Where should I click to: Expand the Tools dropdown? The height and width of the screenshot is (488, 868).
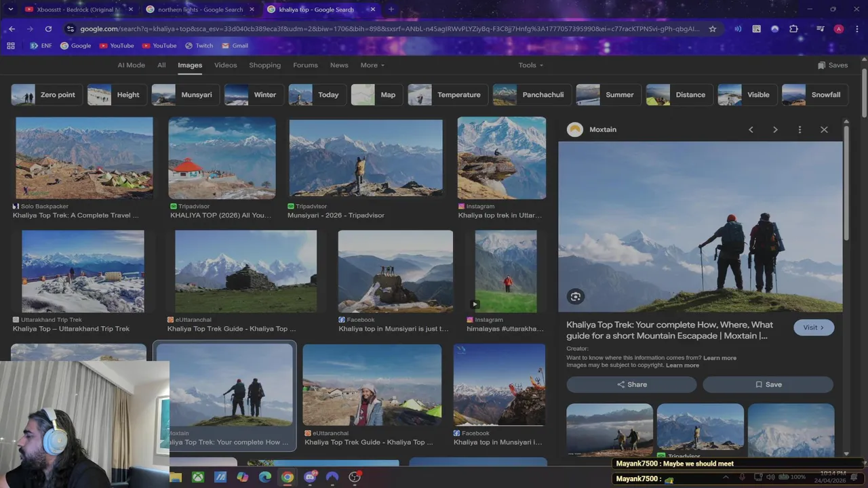click(531, 65)
